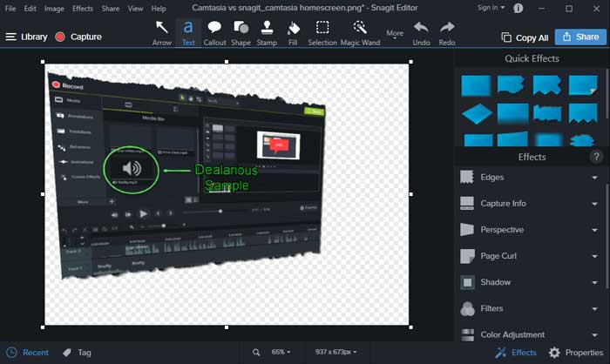
Task: Click the Tag button
Action: tap(77, 353)
